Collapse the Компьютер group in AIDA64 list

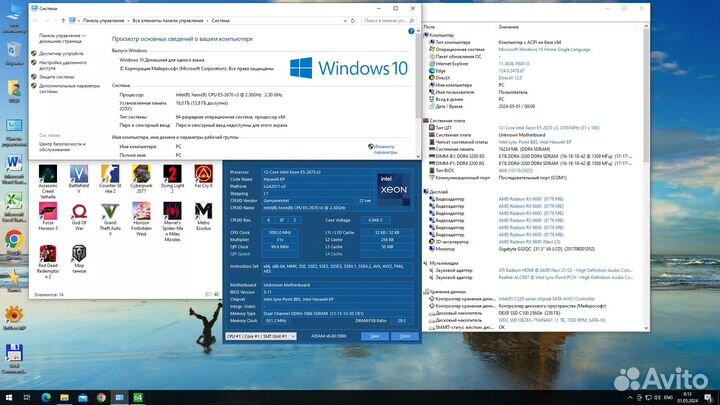point(426,35)
